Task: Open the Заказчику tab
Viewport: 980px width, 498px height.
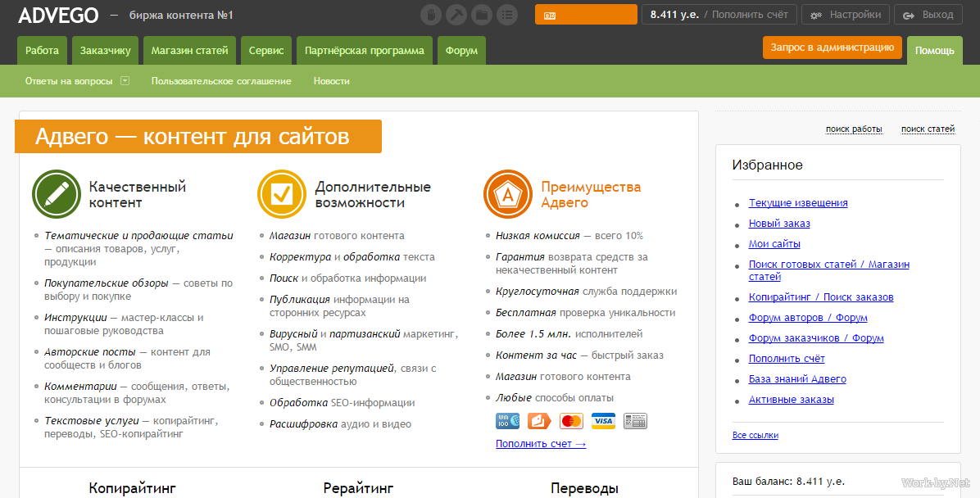Action: click(105, 51)
